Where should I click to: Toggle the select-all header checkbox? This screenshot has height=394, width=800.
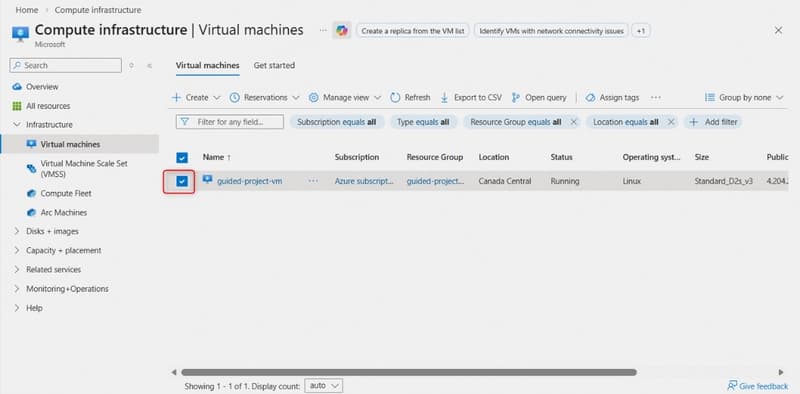[x=182, y=157]
